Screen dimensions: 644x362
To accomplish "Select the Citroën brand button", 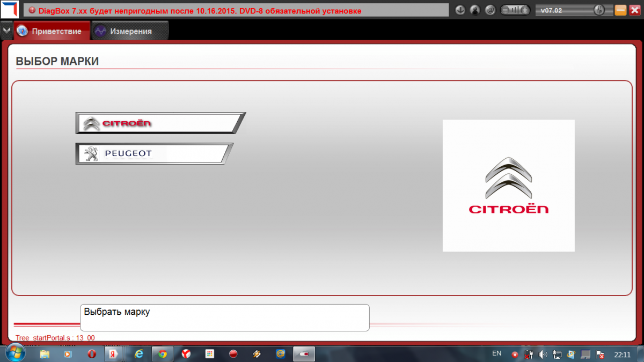I will click(159, 123).
